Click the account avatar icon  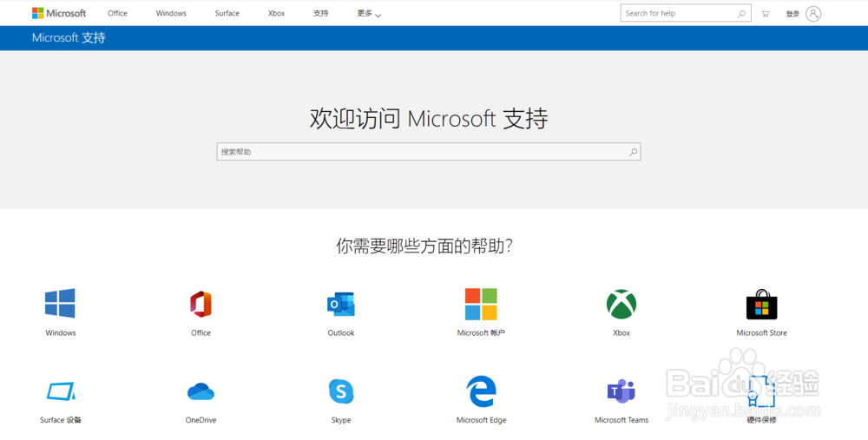point(813,14)
